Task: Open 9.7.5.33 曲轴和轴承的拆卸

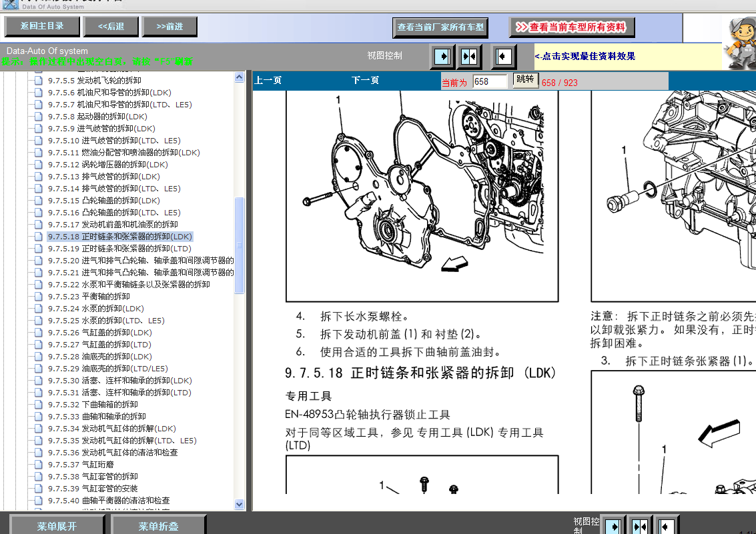Action: click(x=97, y=417)
